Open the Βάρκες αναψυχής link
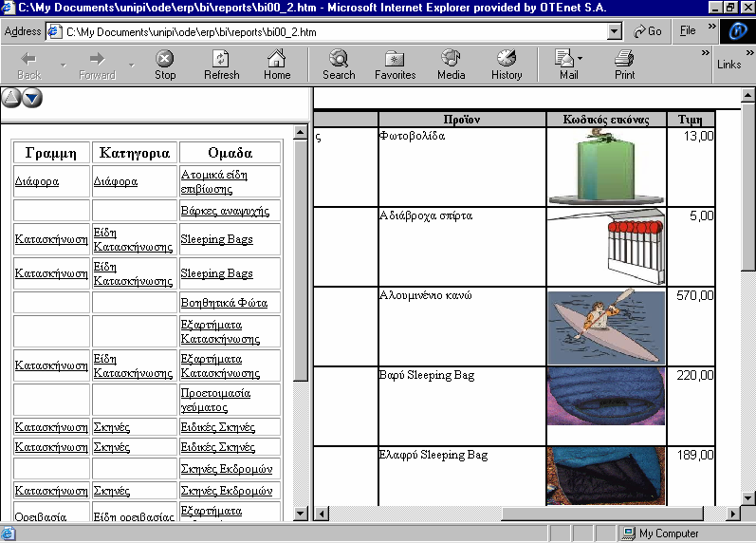The image size is (756, 543). 225,211
